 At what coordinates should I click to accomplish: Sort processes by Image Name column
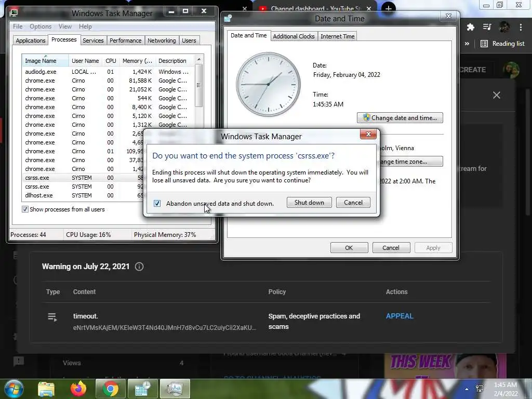pos(46,61)
